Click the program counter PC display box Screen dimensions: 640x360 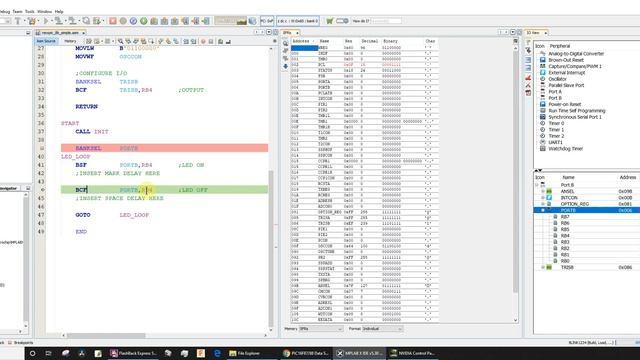point(267,21)
